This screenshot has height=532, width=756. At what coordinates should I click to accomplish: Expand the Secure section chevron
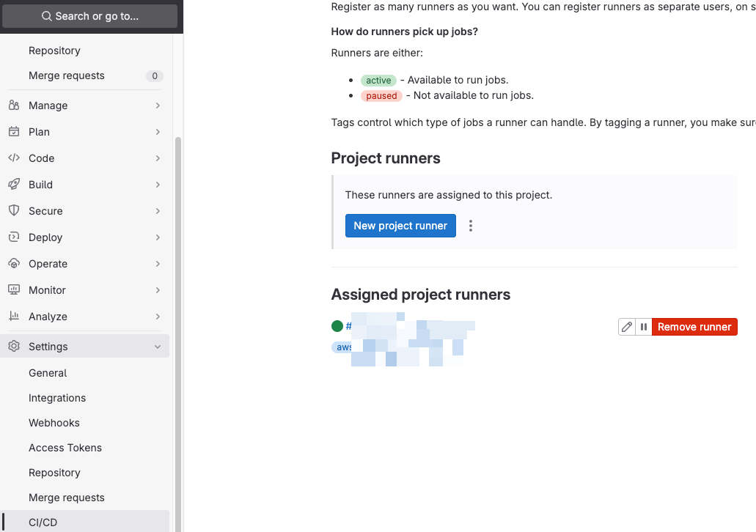click(158, 211)
